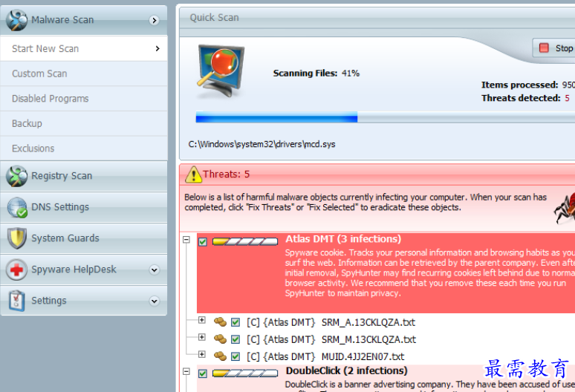Screen dimensions: 575x392
Task: Click the cookie icon beside MUID.4JJ2EN07.txt
Action: click(x=220, y=356)
